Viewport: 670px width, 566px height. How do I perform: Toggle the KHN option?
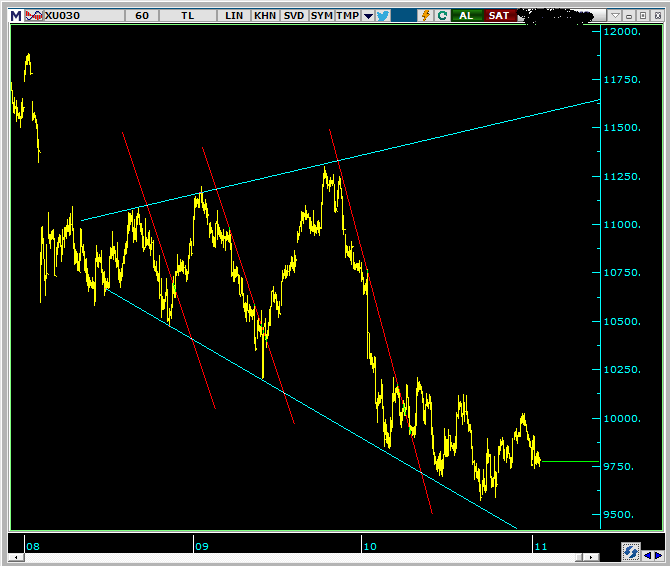[x=265, y=15]
